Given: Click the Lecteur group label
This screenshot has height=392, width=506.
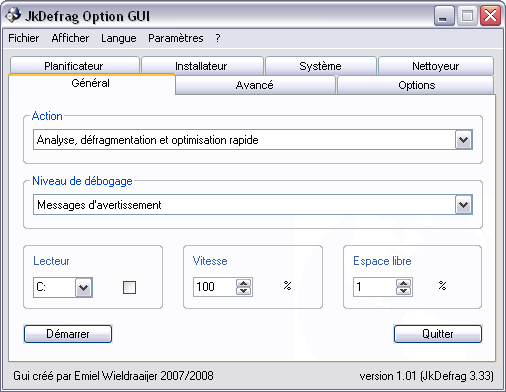Looking at the screenshot, I should pyautogui.click(x=51, y=261).
